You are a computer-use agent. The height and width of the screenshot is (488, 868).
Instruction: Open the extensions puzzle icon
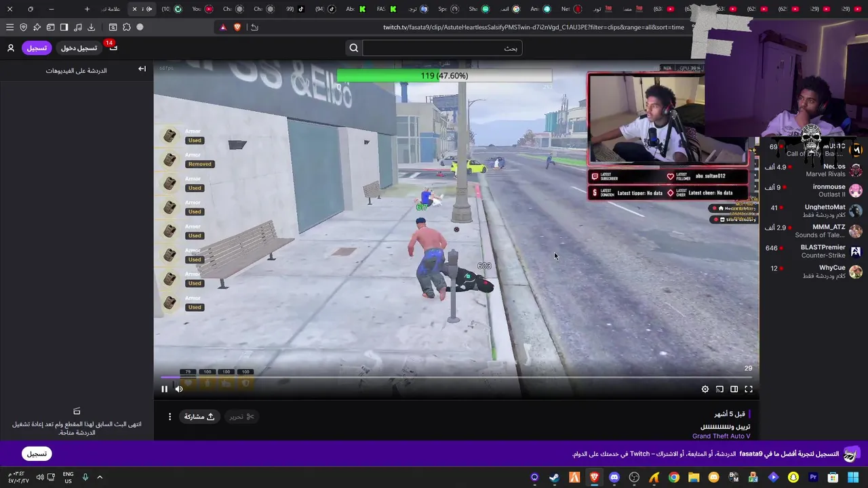(126, 27)
